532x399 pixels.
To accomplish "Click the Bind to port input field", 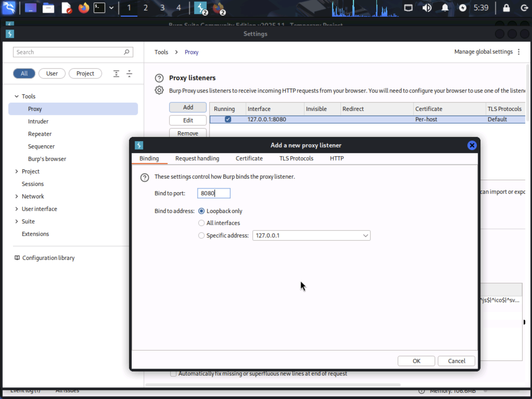I will [x=213, y=193].
